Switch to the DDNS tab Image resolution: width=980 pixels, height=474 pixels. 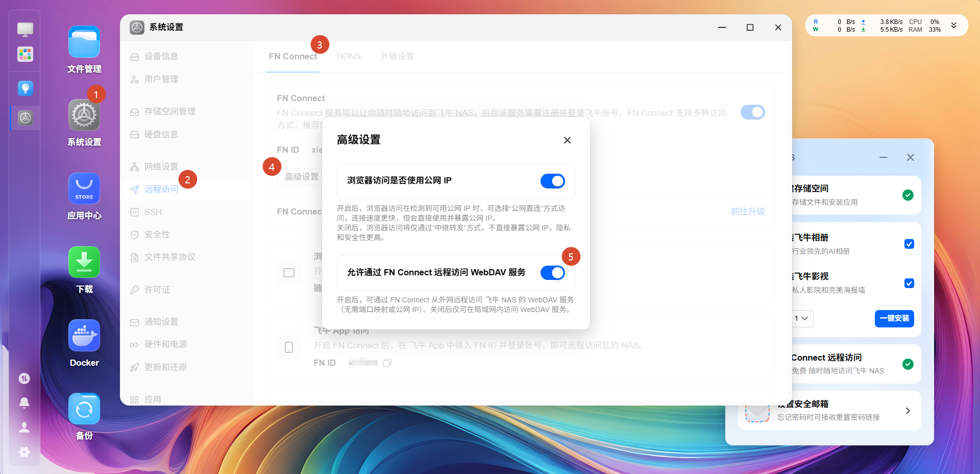tap(349, 56)
